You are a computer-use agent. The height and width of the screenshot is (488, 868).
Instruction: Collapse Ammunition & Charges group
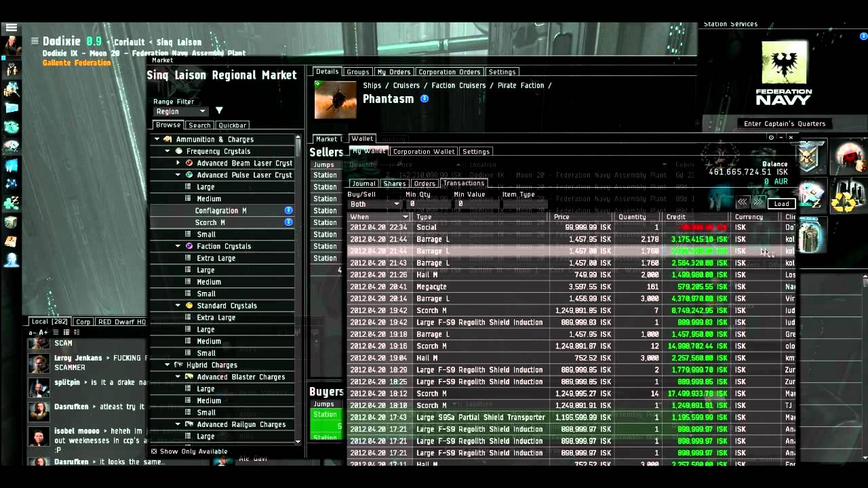(157, 140)
